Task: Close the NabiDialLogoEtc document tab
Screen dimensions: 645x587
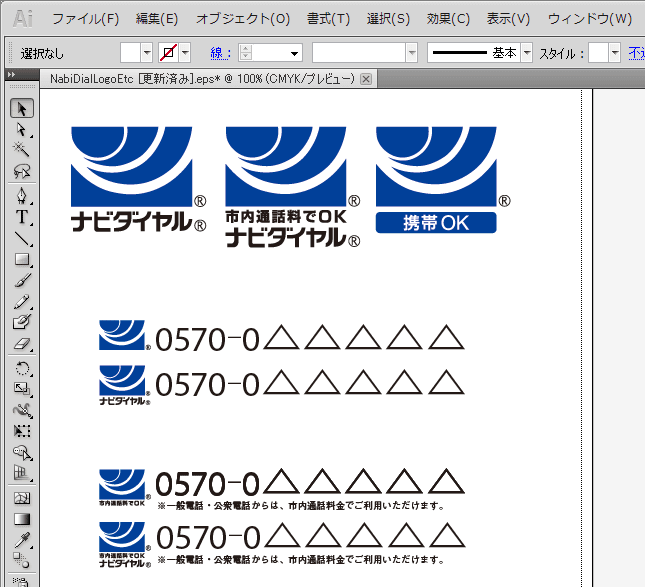Action: [366, 79]
